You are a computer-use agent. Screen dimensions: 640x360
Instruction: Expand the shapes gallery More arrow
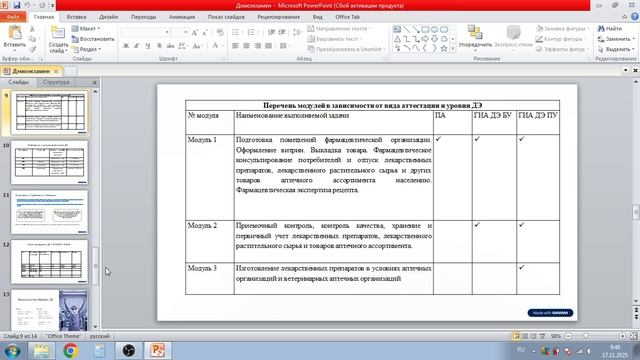click(453, 49)
